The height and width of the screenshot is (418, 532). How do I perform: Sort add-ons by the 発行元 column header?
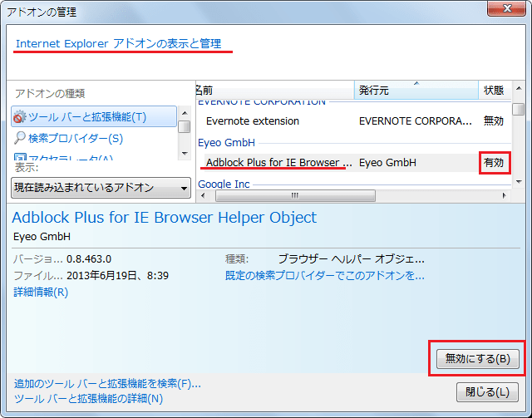[416, 89]
